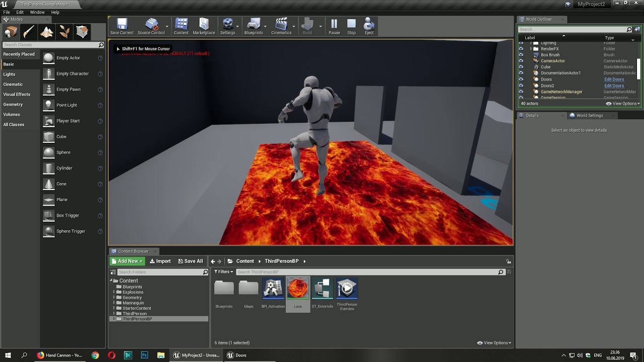Image resolution: width=644 pixels, height=362 pixels.
Task: Click Save Current in the toolbar
Action: pos(122,27)
